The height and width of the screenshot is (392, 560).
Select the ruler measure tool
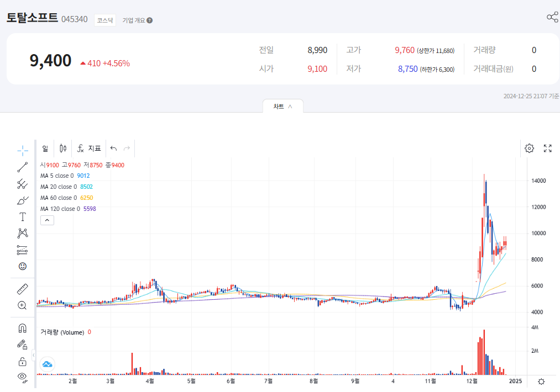click(x=23, y=289)
